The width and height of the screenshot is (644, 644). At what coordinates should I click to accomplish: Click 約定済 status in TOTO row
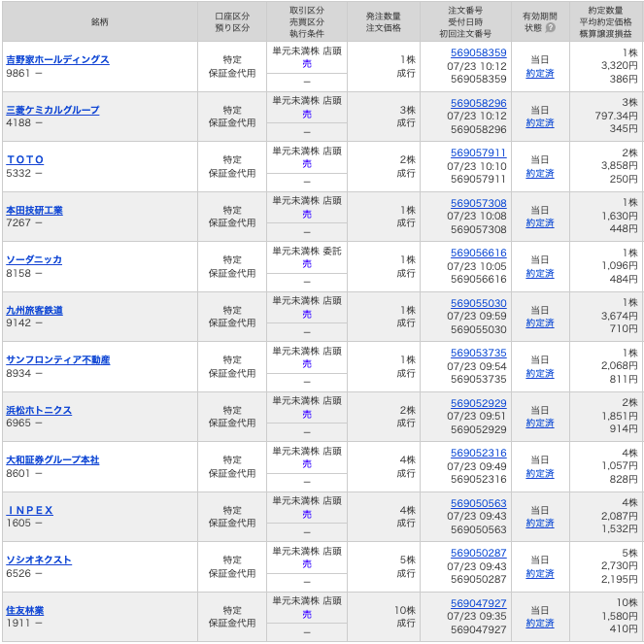[x=540, y=173]
